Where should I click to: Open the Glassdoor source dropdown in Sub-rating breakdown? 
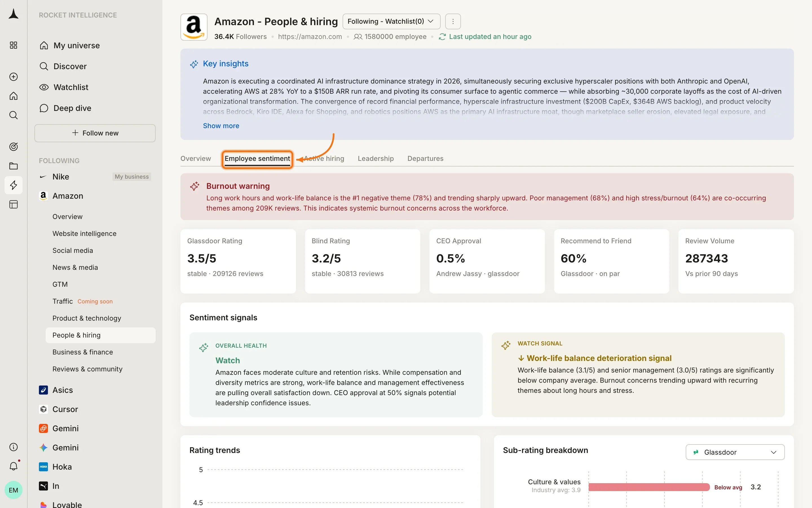tap(735, 452)
